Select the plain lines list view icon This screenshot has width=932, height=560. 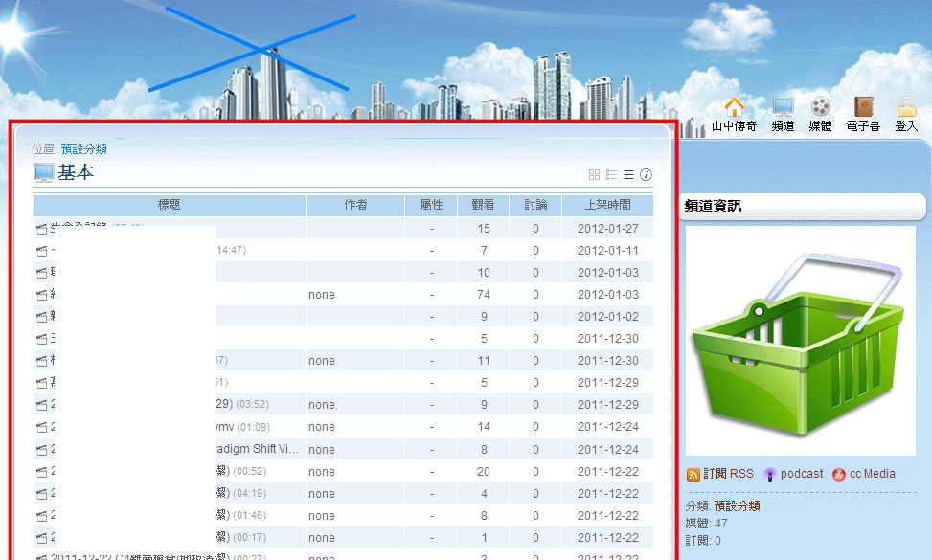[x=628, y=175]
